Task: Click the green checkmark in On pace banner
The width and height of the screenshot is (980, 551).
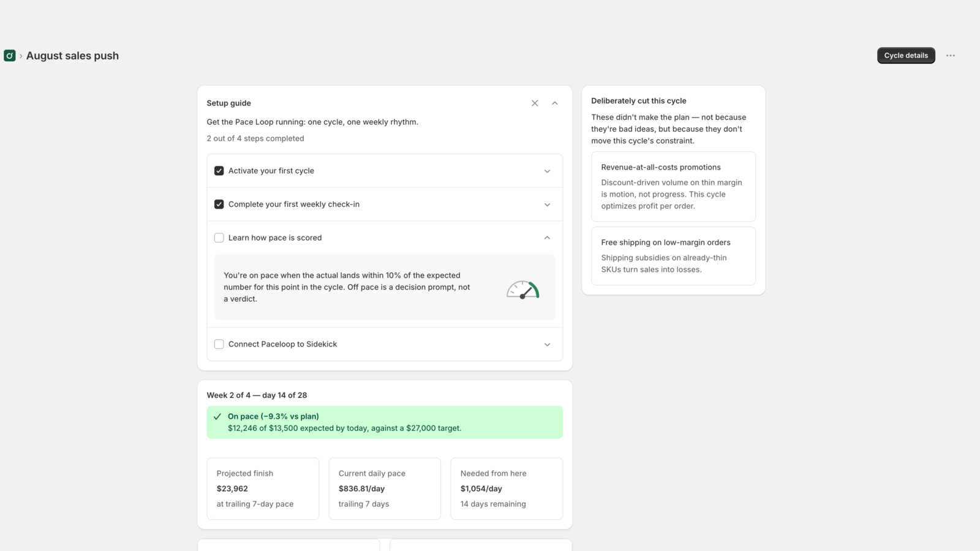Action: point(217,416)
